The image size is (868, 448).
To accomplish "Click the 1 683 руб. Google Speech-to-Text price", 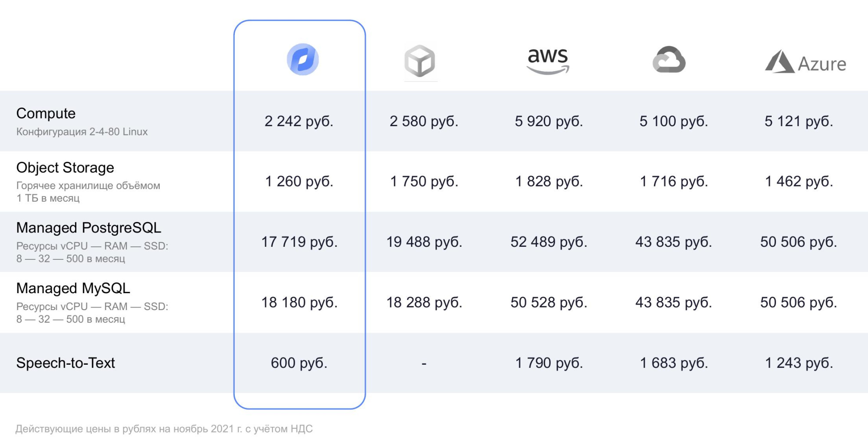I will (x=674, y=363).
